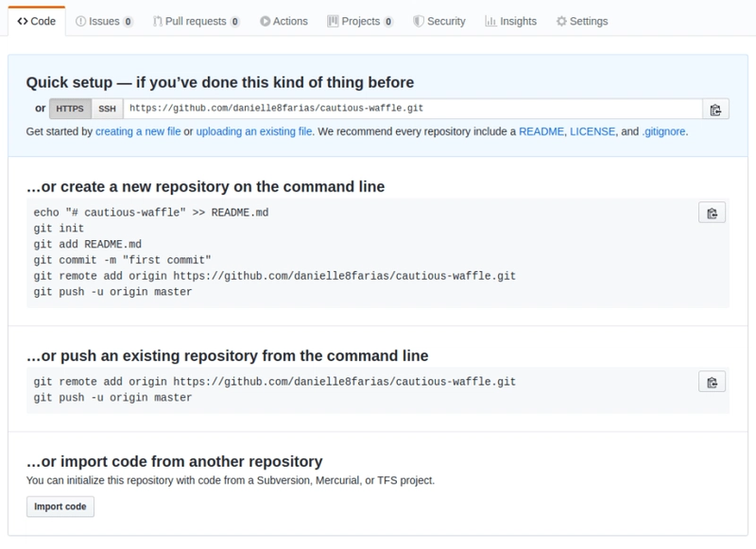Open the Projects tab
Screen dimensions: 756x549
[359, 21]
